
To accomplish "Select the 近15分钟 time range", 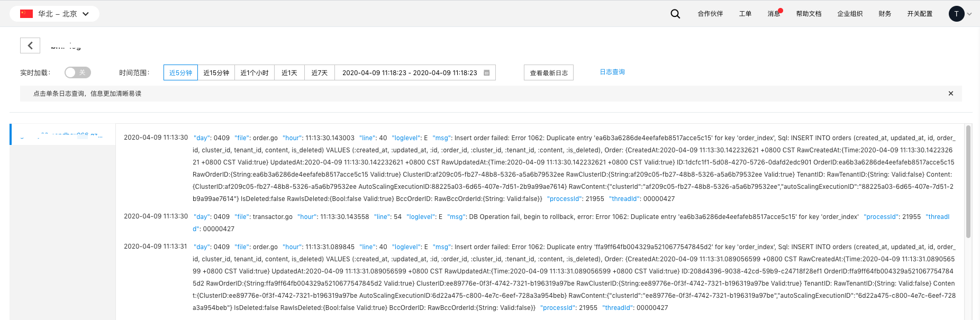I will point(216,72).
